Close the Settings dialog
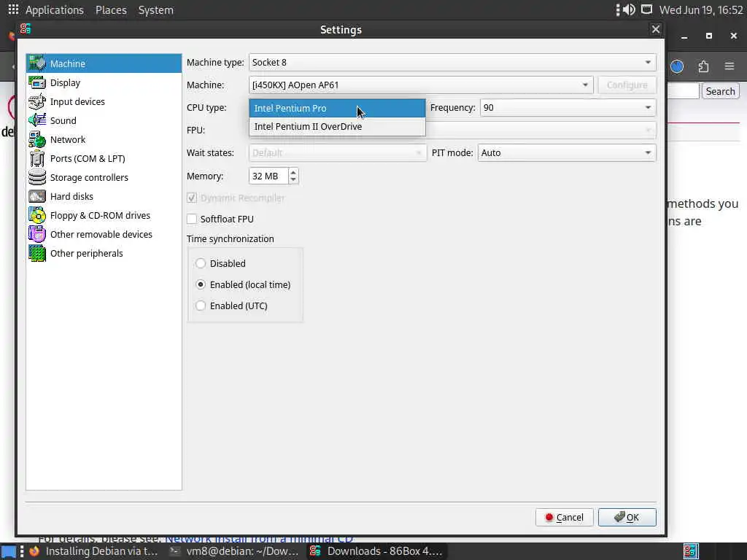The height and width of the screenshot is (560, 747). coord(656,29)
